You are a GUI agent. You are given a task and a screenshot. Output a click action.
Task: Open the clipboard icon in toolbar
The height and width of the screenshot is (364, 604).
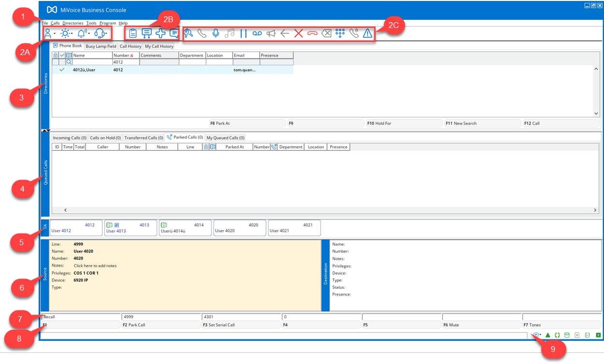tap(133, 33)
